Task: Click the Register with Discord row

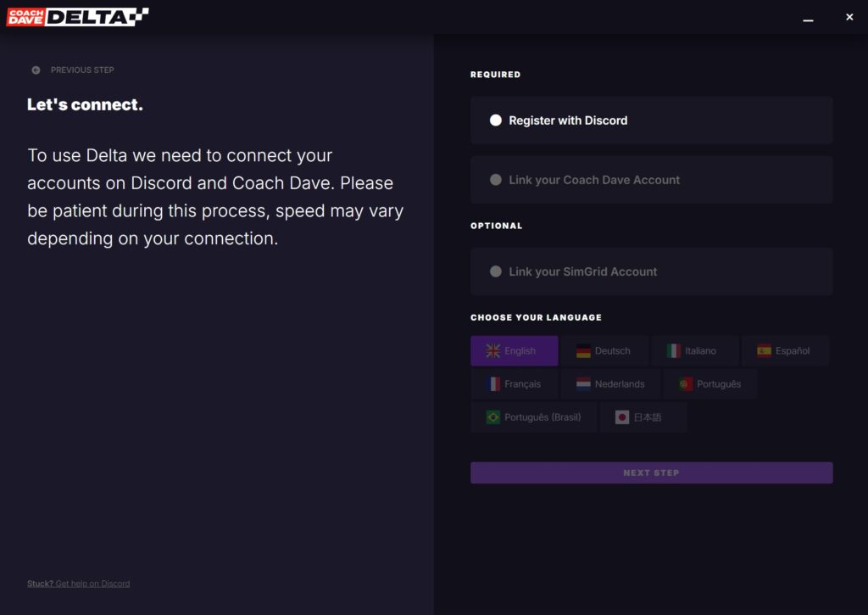Action: 652,120
